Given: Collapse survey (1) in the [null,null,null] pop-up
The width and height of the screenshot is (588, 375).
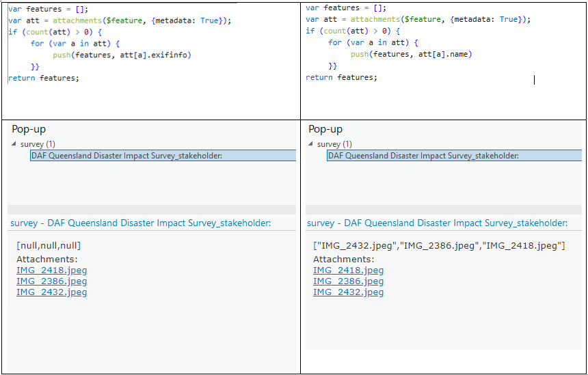Looking at the screenshot, I should click(14, 144).
